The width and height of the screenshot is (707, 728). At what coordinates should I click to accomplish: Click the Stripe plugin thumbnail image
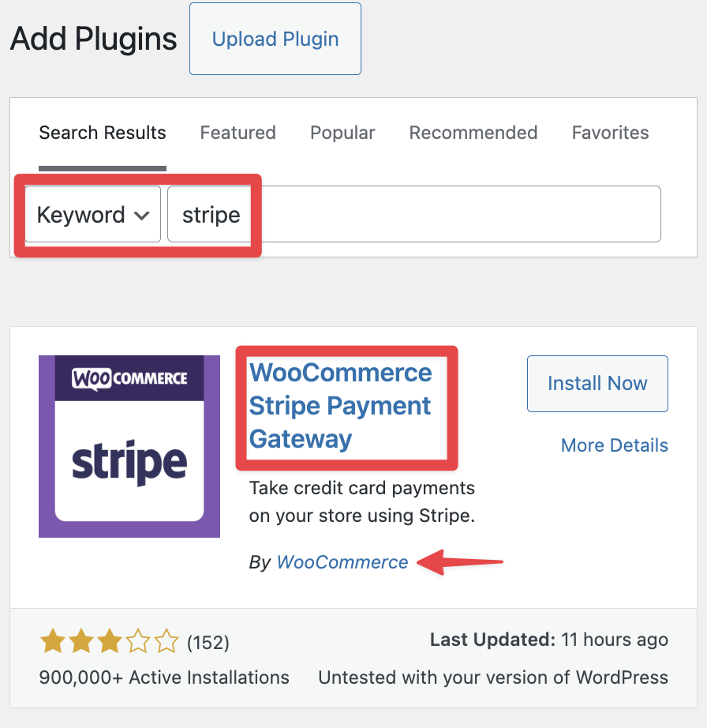(x=129, y=446)
